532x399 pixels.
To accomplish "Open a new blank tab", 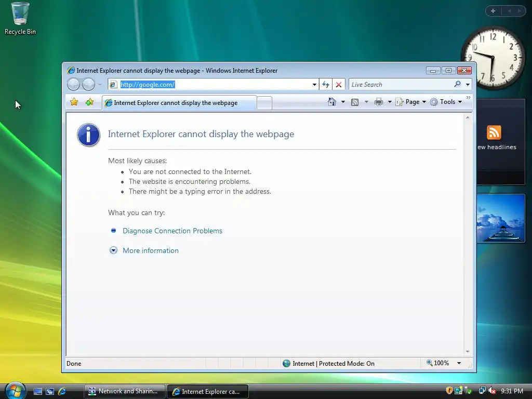I will (x=264, y=103).
